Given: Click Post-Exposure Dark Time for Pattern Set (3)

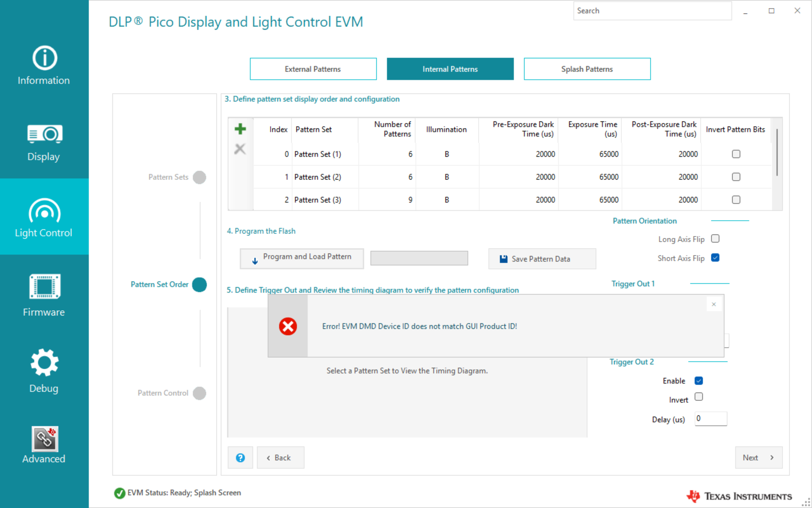Looking at the screenshot, I should [688, 200].
